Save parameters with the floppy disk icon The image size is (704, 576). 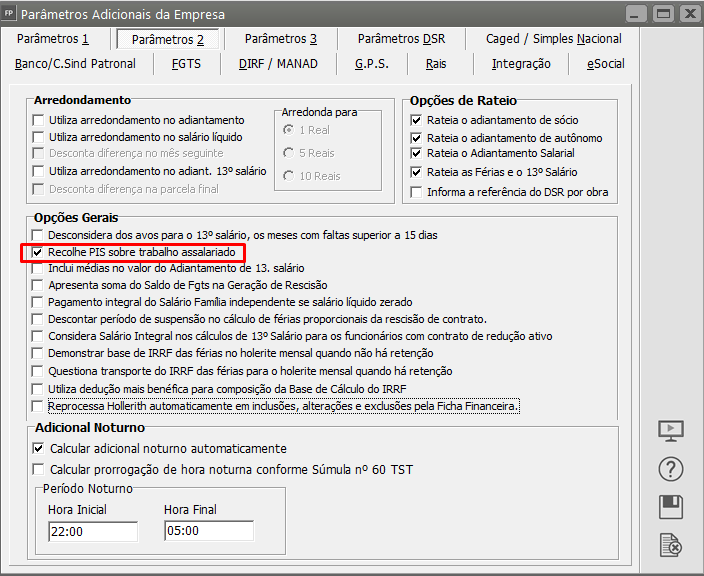(671, 507)
